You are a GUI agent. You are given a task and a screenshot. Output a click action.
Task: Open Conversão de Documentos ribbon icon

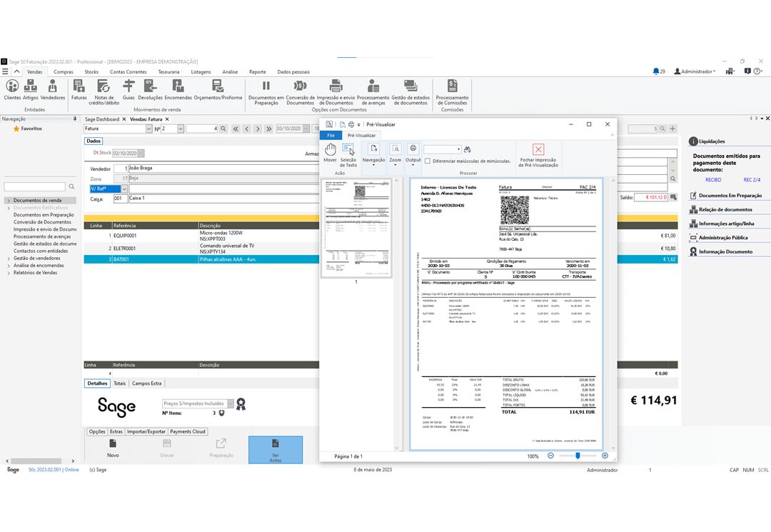click(x=300, y=92)
